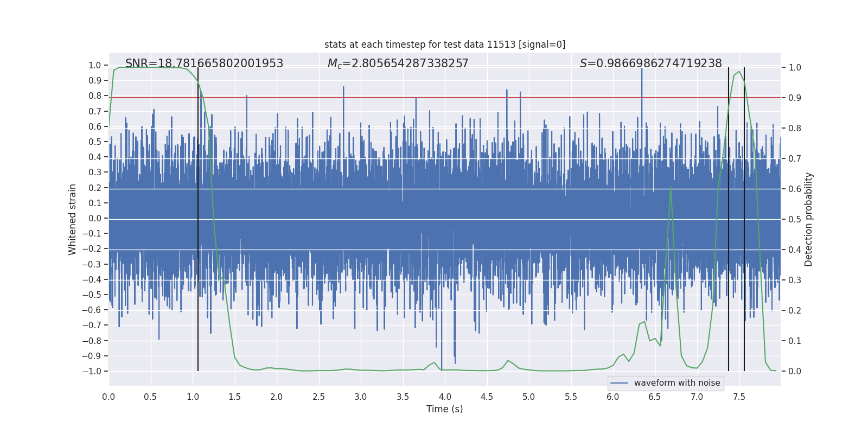This screenshot has width=868, height=434.
Task: Click the 5.5 tick on the Time axis
Action: 571,397
